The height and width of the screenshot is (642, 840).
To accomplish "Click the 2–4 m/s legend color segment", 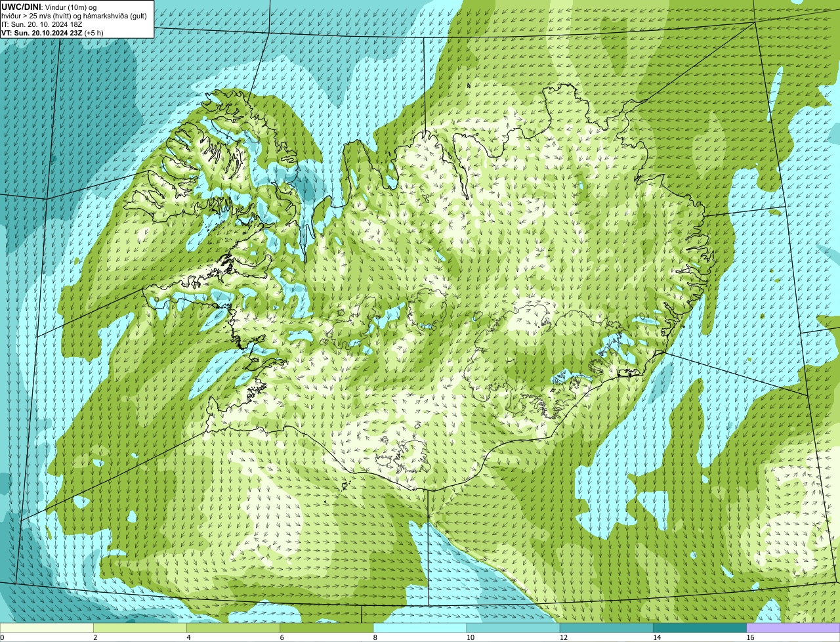I will [x=141, y=628].
